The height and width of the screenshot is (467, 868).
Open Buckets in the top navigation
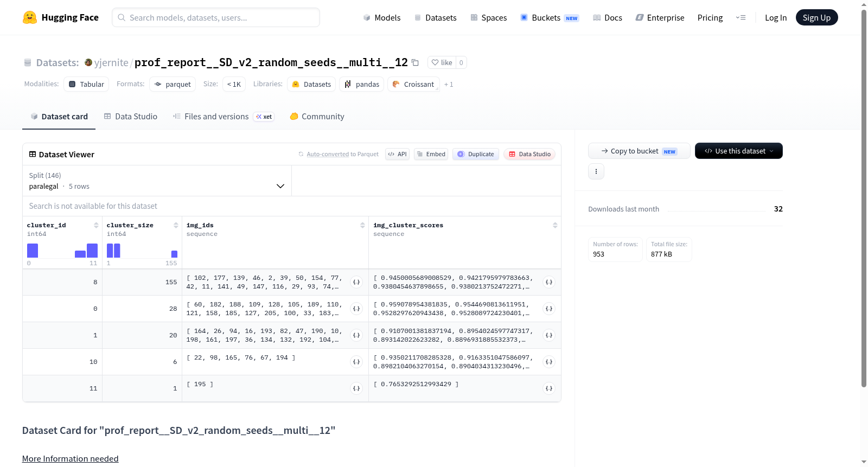(550, 17)
